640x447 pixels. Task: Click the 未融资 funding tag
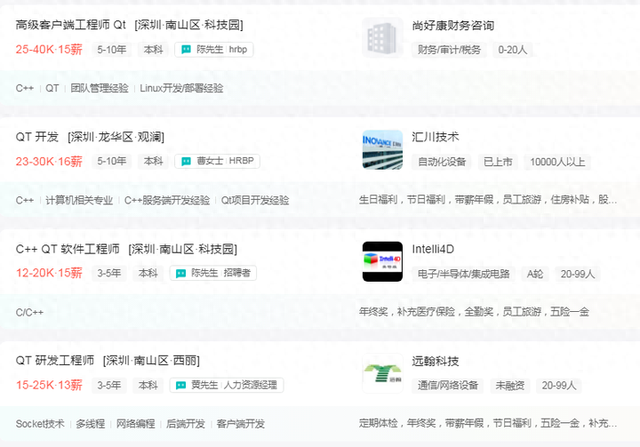coord(510,386)
